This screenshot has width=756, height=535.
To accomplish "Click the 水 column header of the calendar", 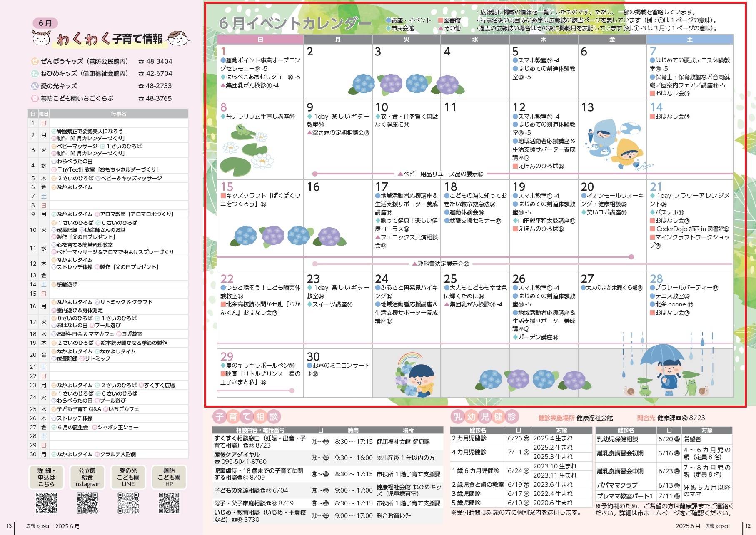I will tap(475, 40).
